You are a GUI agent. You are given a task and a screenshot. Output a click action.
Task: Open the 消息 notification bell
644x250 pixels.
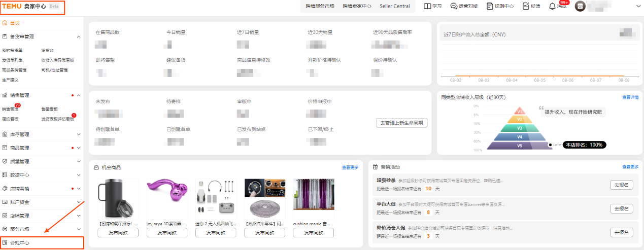coord(552,7)
